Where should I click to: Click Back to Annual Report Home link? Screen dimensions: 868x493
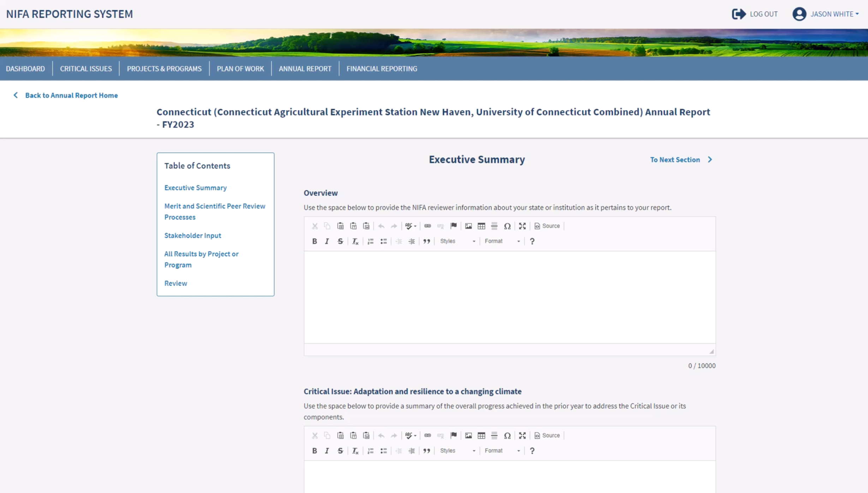71,95
